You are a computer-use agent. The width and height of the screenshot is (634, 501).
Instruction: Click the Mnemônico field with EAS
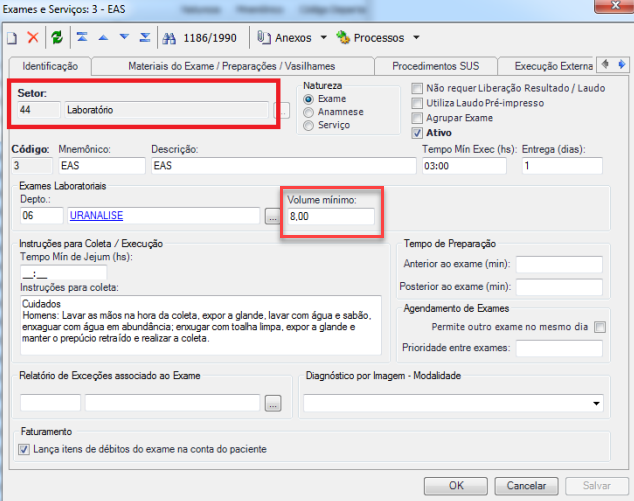click(x=102, y=166)
